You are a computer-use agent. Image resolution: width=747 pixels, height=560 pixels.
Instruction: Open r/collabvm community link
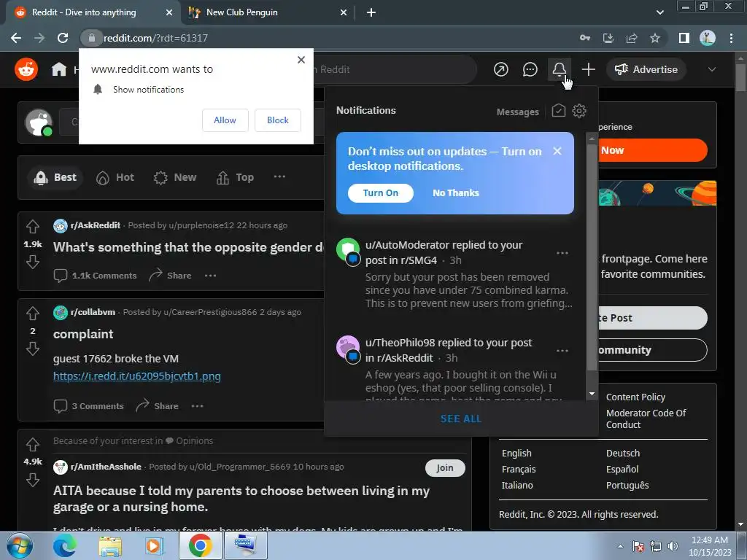[93, 312]
